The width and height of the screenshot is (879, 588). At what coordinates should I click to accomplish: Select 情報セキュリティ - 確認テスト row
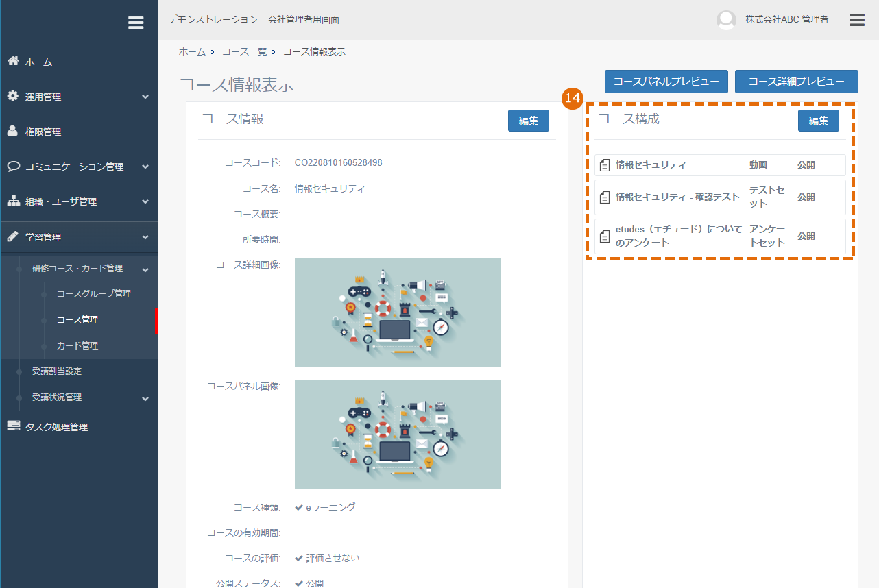coord(720,197)
